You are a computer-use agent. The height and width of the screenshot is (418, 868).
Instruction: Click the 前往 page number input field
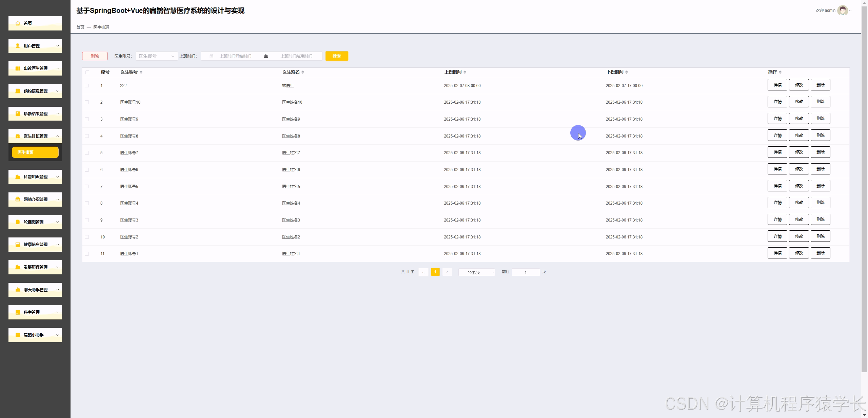[525, 272]
